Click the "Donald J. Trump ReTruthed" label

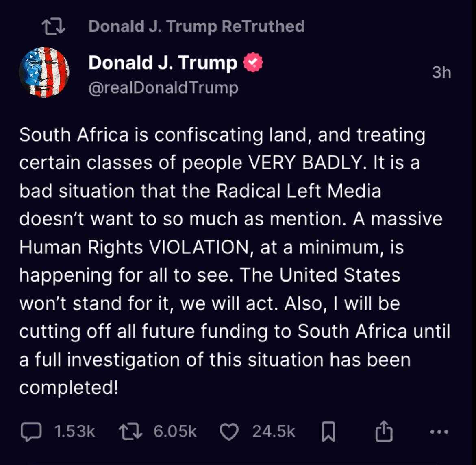click(x=196, y=26)
